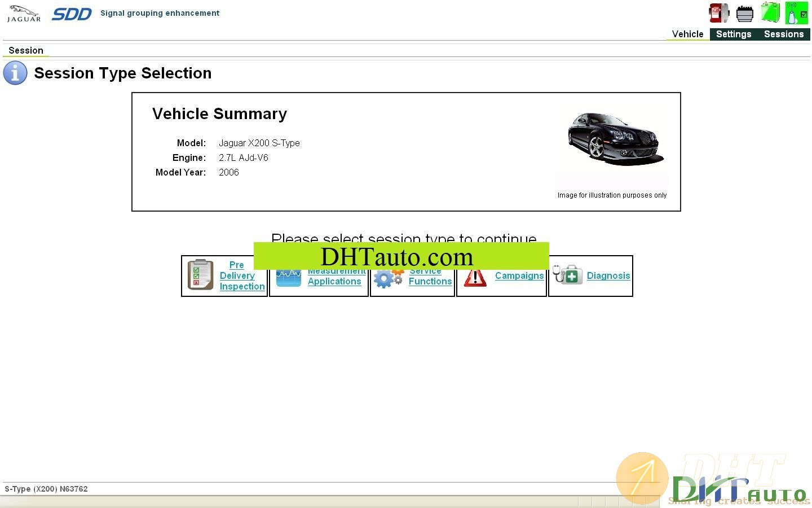Open the Pre Delivery Inspection link
The width and height of the screenshot is (812, 508).
pyautogui.click(x=242, y=275)
